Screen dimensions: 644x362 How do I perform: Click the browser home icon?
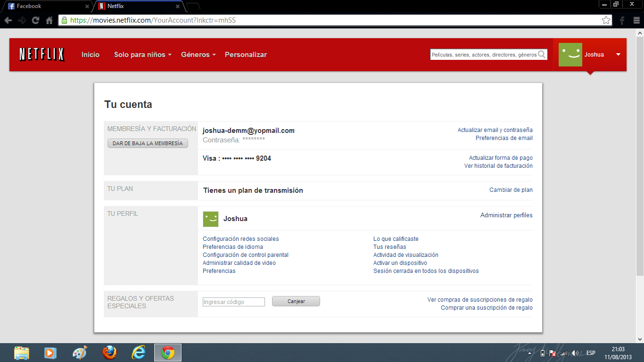[49, 20]
